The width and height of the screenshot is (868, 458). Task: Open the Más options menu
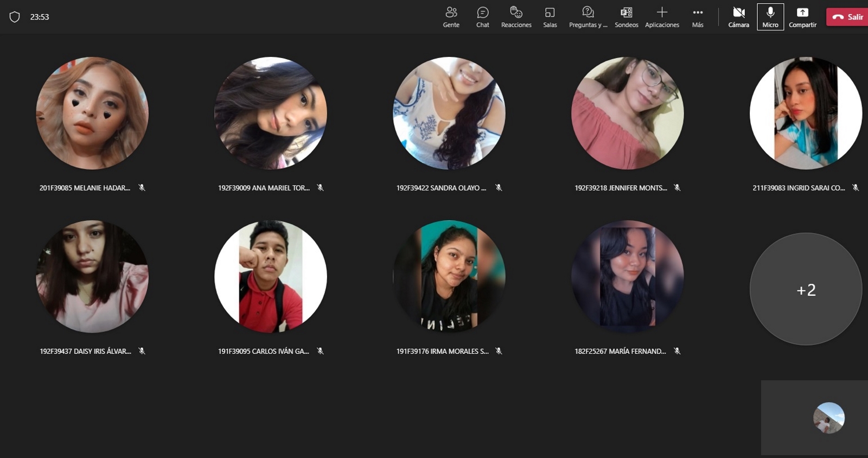pos(698,17)
